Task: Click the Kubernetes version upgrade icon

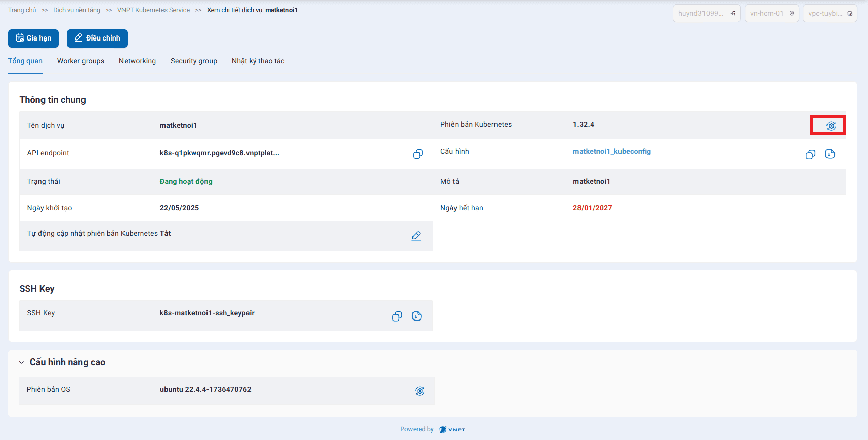Action: tap(831, 126)
